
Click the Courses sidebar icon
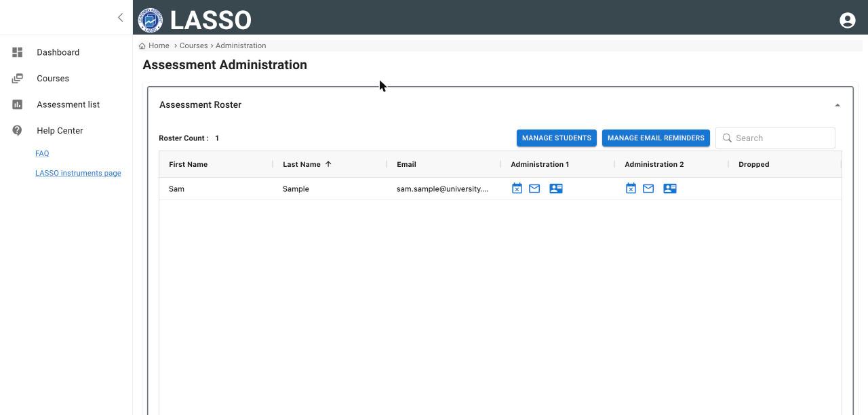coord(18,79)
